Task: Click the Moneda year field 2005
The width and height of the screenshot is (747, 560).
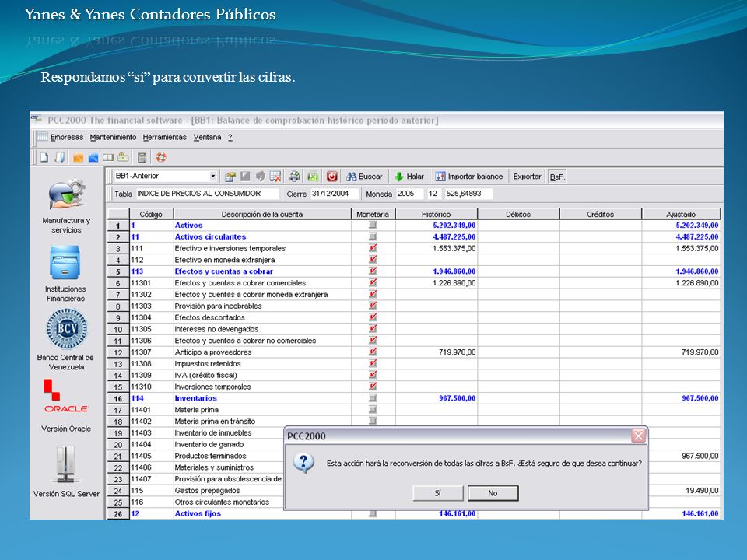Action: click(x=409, y=194)
